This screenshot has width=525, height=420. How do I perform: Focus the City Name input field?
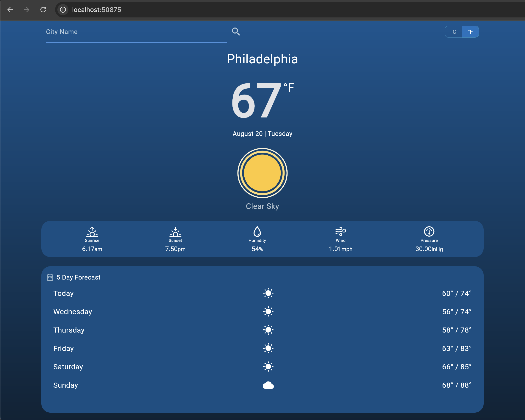click(136, 32)
